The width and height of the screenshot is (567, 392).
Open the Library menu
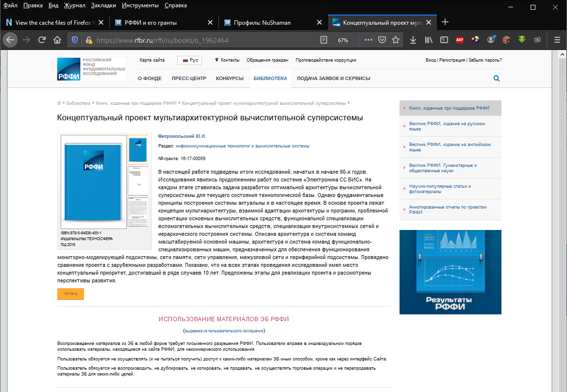click(x=429, y=40)
